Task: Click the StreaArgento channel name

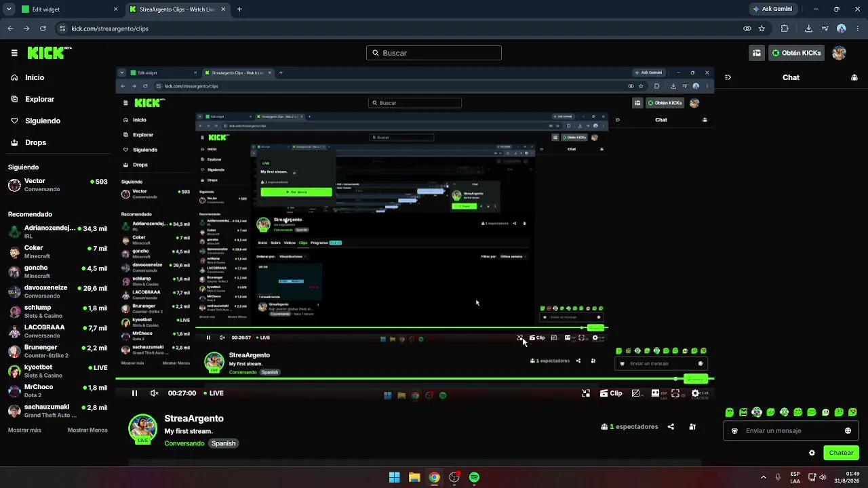Action: [x=194, y=418]
